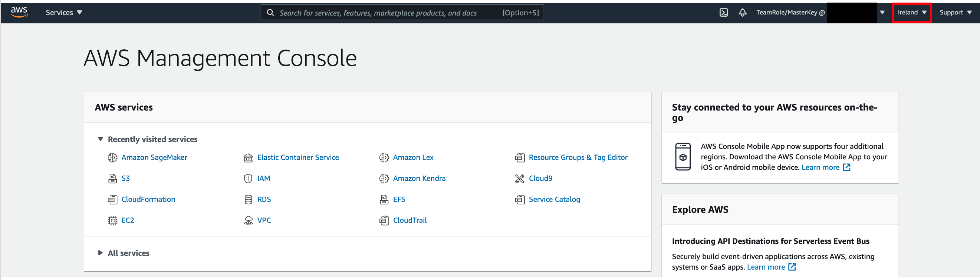Click the AWS logo home icon
Viewport: 980px width, 280px height.
pos(19,12)
